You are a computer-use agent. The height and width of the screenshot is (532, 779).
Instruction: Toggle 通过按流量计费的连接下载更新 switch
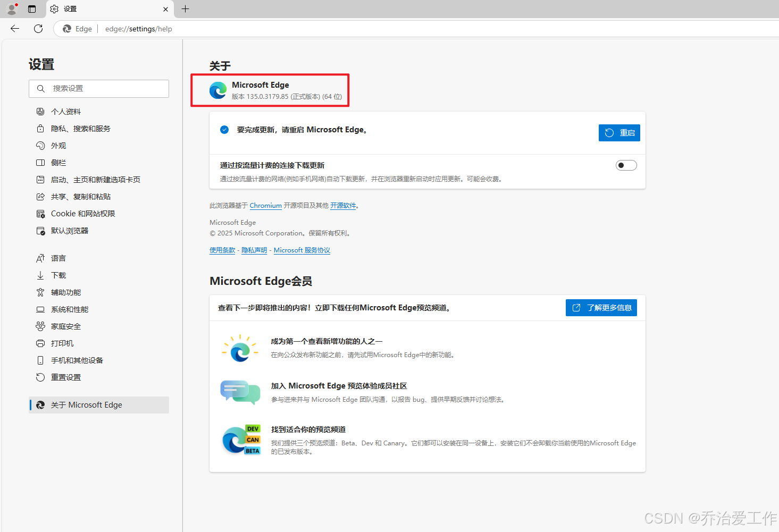626,165
